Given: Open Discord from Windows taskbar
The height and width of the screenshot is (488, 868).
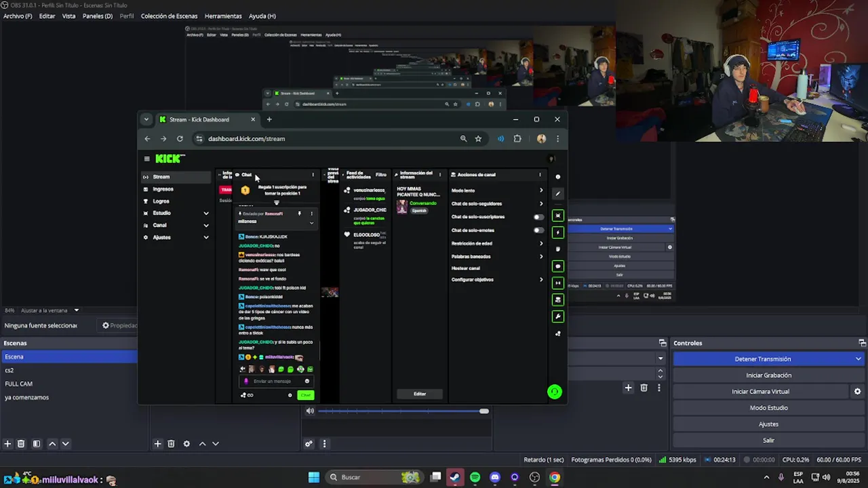Looking at the screenshot, I should [x=494, y=477].
